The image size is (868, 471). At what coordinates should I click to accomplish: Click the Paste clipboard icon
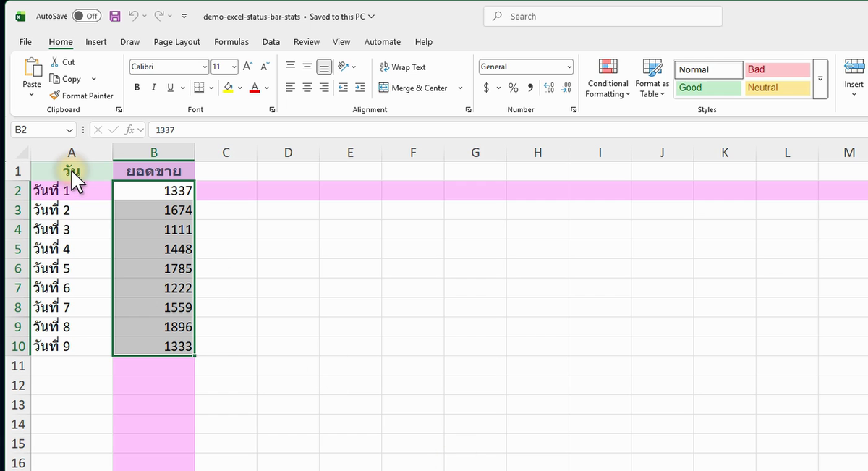coord(33,67)
